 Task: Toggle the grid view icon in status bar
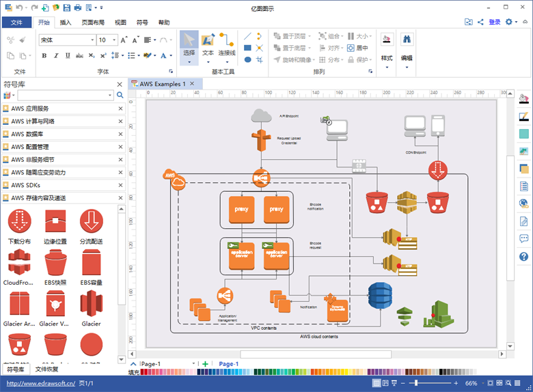[x=517, y=383]
